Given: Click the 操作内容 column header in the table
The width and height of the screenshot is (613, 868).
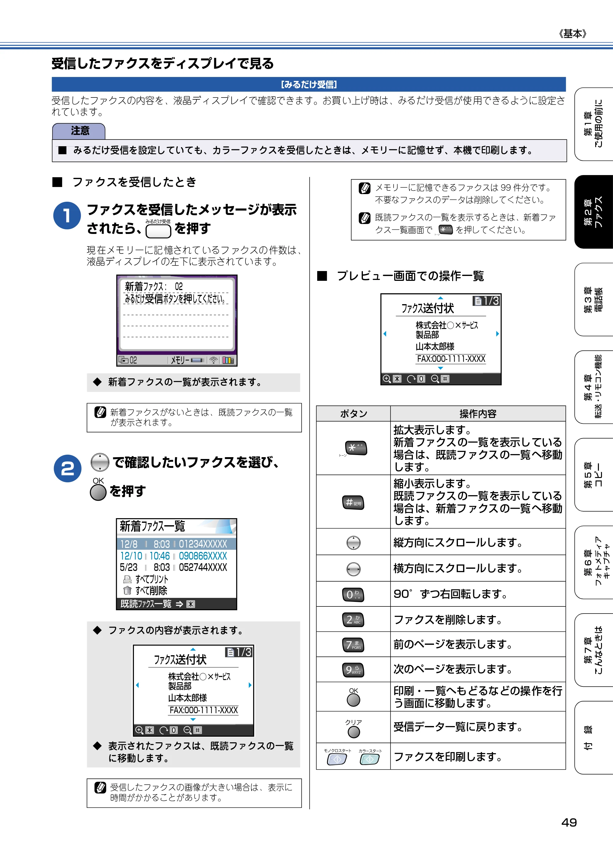Looking at the screenshot, I should pyautogui.click(x=478, y=414).
